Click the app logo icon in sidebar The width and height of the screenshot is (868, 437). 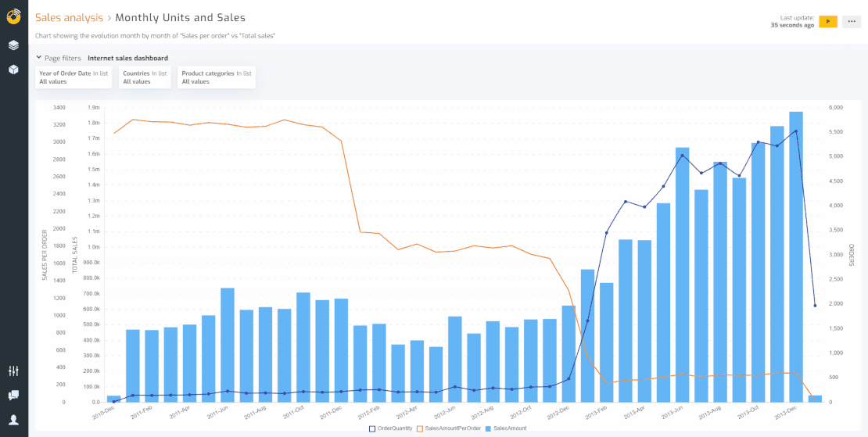(x=14, y=16)
